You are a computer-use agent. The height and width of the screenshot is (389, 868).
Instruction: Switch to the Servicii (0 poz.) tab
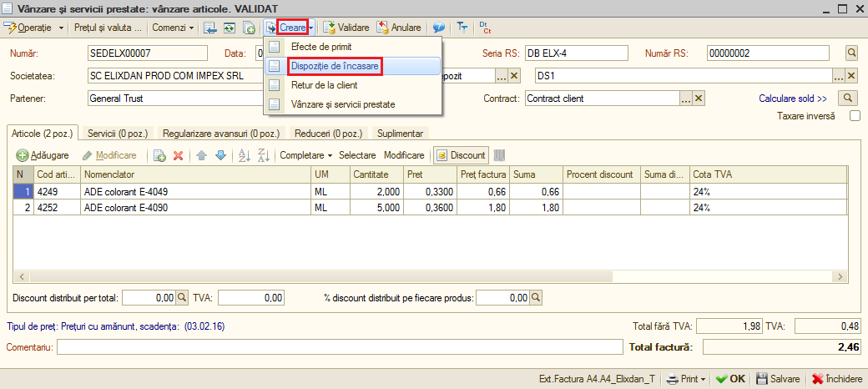tap(118, 134)
